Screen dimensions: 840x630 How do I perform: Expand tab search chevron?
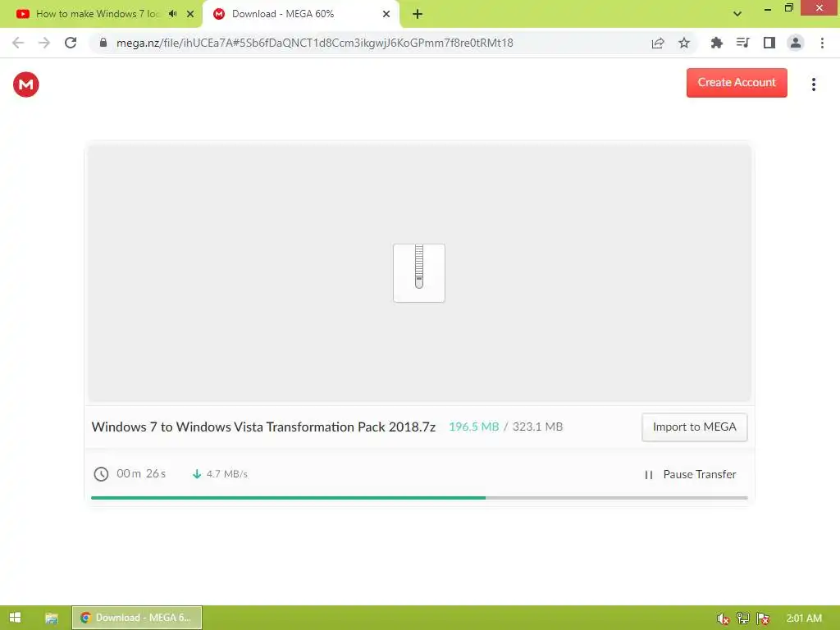click(x=737, y=14)
